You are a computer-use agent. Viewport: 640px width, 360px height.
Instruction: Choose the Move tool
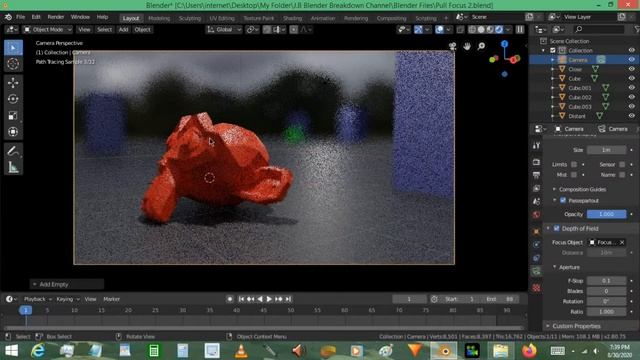tap(13, 83)
